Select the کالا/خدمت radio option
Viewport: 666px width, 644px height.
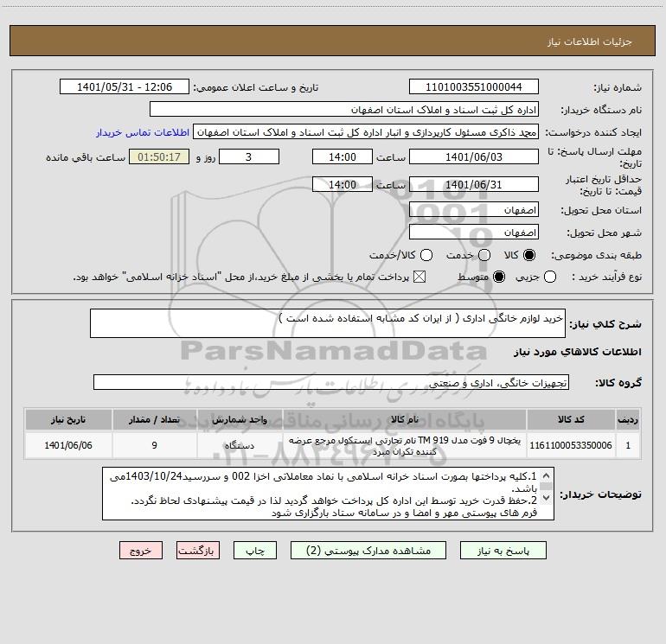coord(426,255)
